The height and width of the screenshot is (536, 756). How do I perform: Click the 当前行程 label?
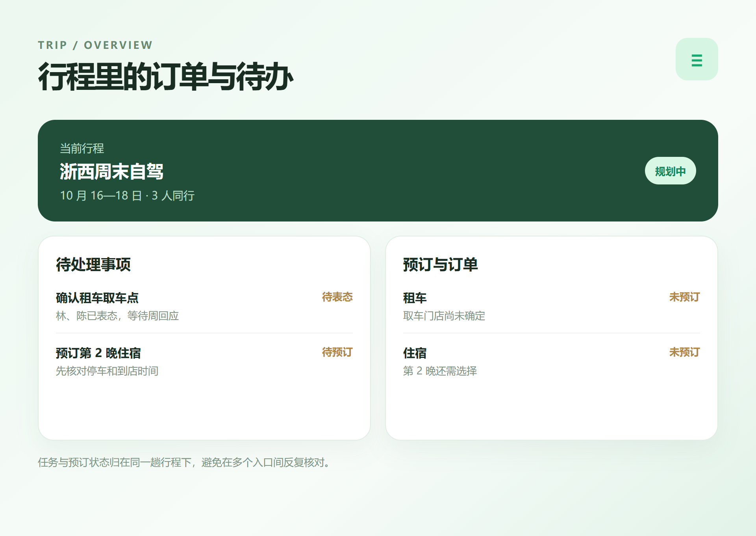coord(82,149)
